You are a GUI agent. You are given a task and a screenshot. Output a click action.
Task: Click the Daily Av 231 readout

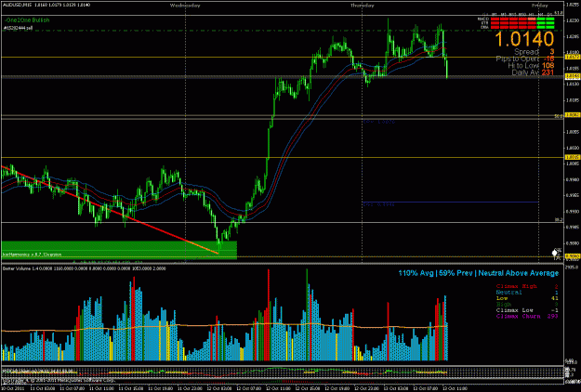click(x=534, y=72)
